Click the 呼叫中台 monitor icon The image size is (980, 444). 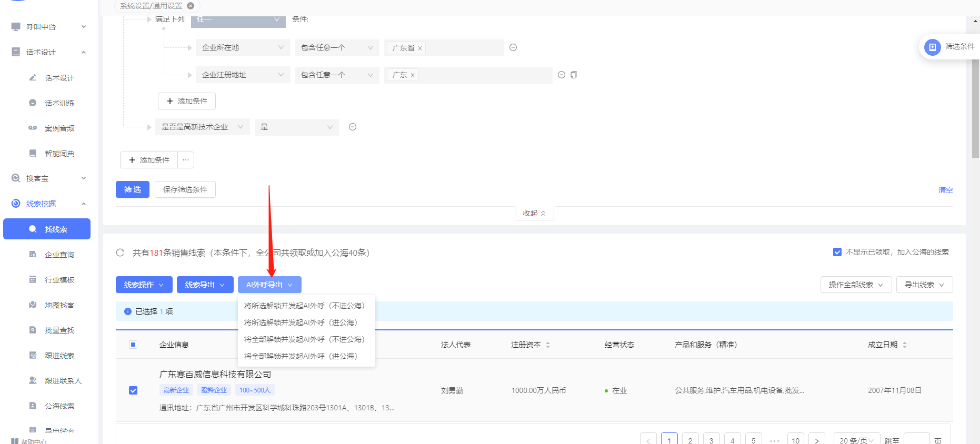point(16,27)
